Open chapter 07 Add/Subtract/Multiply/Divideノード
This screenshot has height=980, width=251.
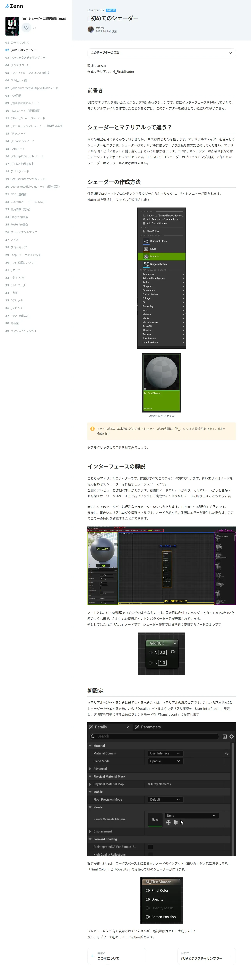[32, 88]
